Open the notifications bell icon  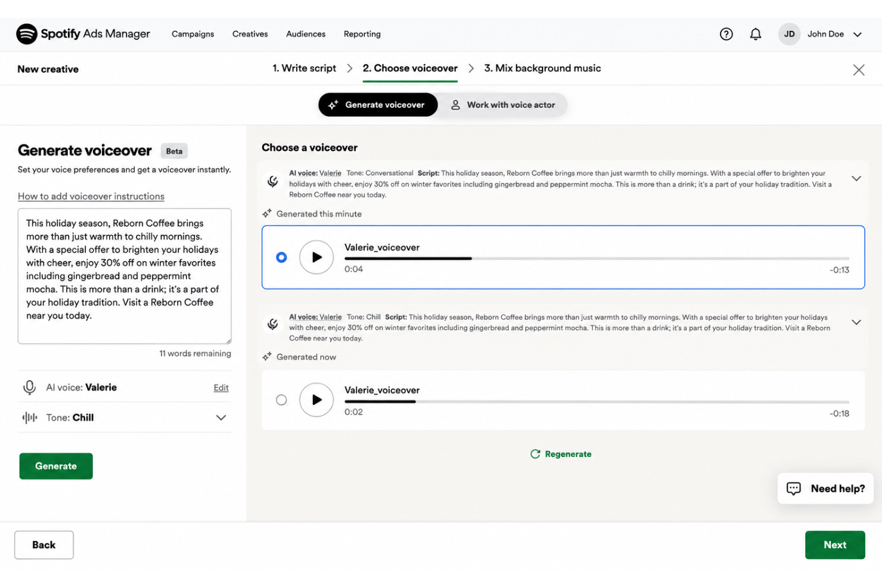755,34
